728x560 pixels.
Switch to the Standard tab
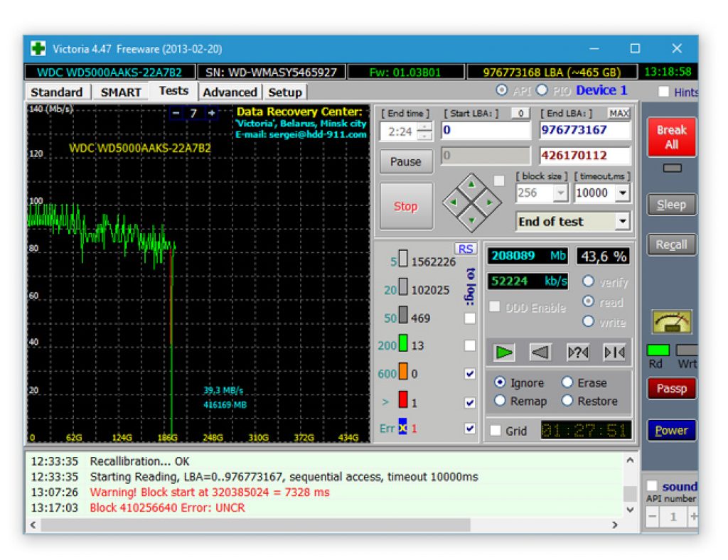tap(57, 92)
